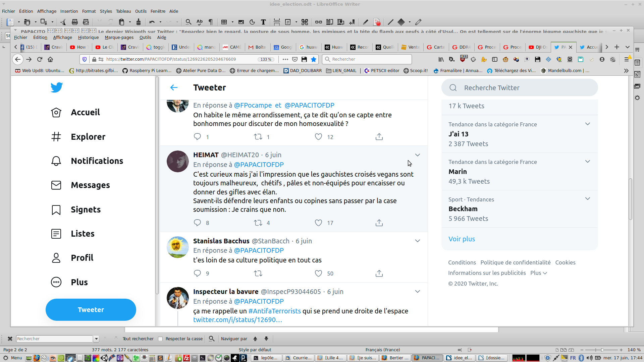The height and width of the screenshot is (362, 644).
Task: Open the Marque-pages menu in Firefox
Action: (x=119, y=38)
